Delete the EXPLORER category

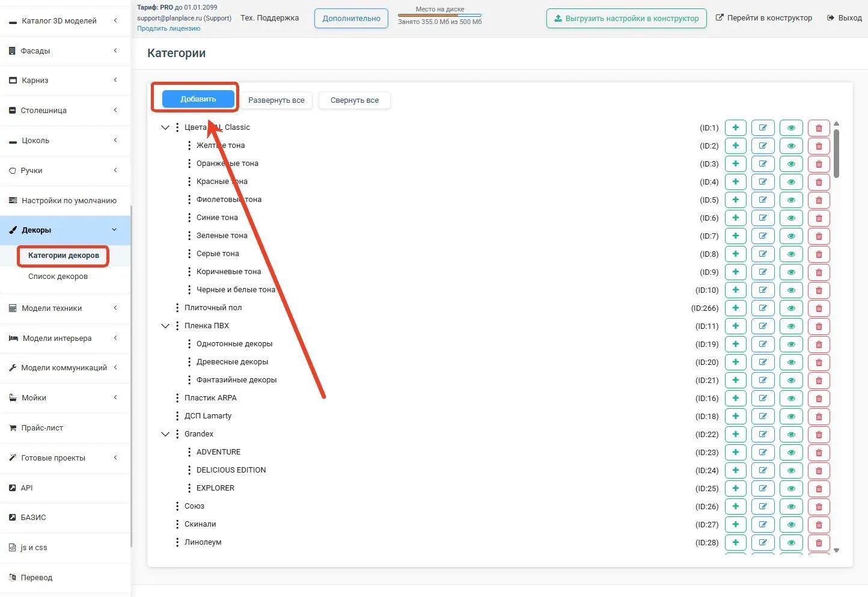coord(819,488)
